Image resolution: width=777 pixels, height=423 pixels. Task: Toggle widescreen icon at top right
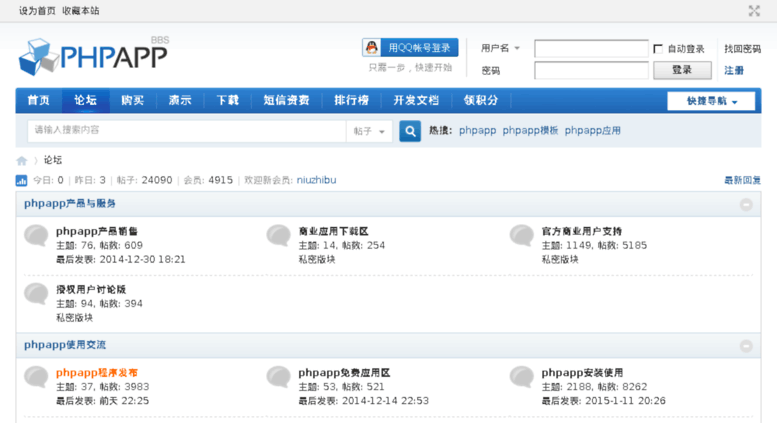coord(754,11)
